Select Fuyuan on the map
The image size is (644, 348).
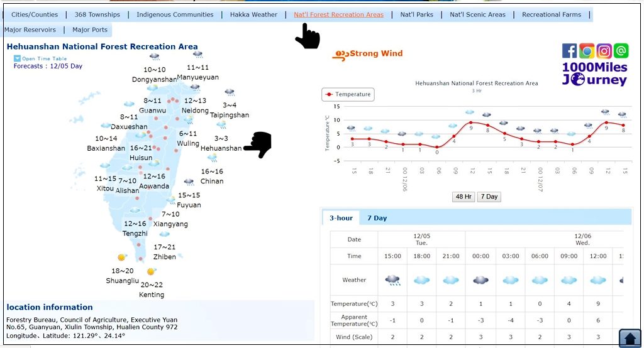coord(189,205)
